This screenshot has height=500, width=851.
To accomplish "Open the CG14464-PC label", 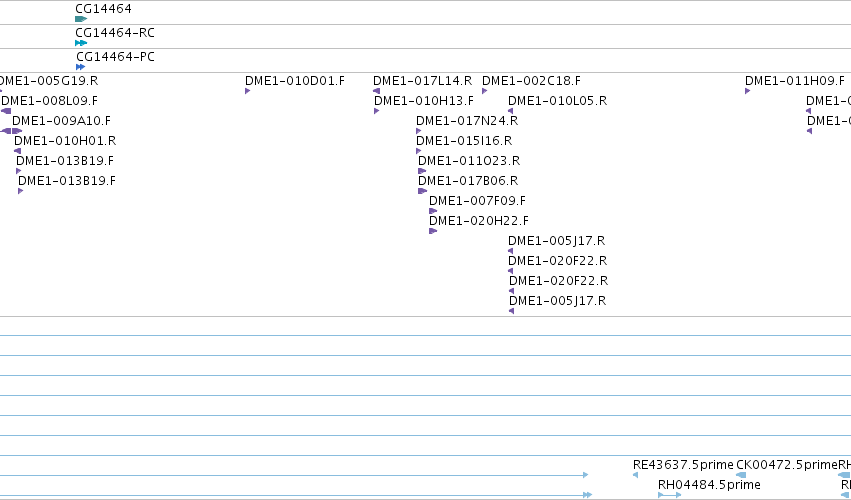I will click(x=115, y=57).
